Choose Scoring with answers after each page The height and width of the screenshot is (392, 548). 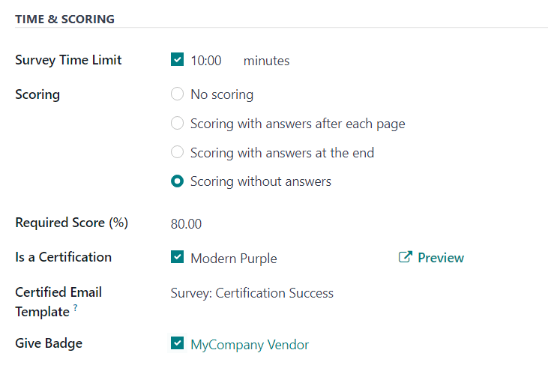(178, 123)
